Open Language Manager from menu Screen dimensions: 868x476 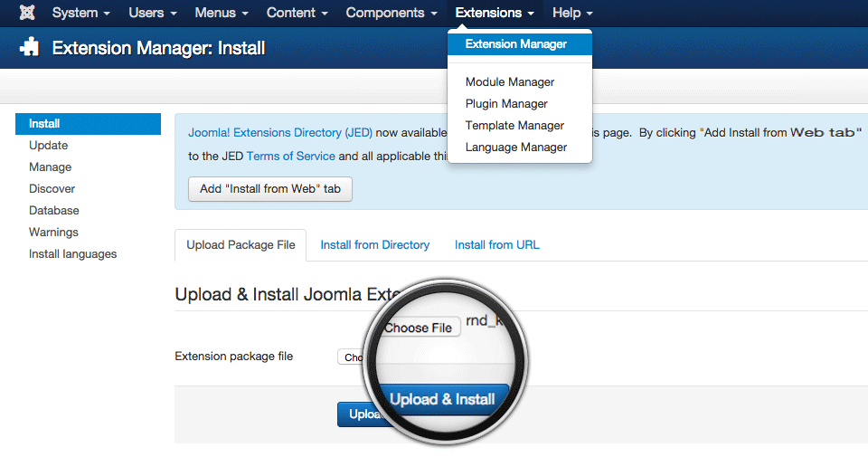point(516,147)
